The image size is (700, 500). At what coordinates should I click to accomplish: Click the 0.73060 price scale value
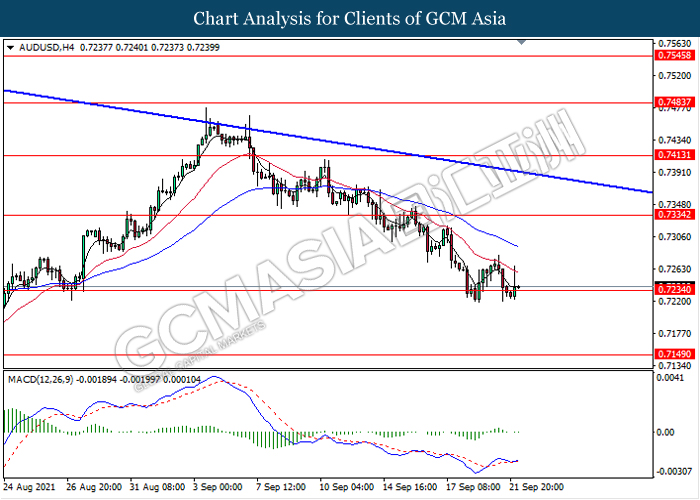coord(675,237)
